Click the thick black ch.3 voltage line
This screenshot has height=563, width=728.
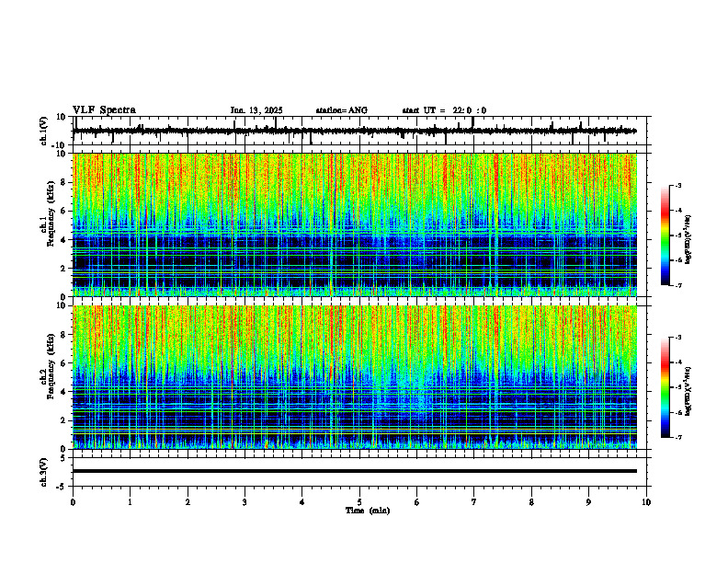[354, 471]
